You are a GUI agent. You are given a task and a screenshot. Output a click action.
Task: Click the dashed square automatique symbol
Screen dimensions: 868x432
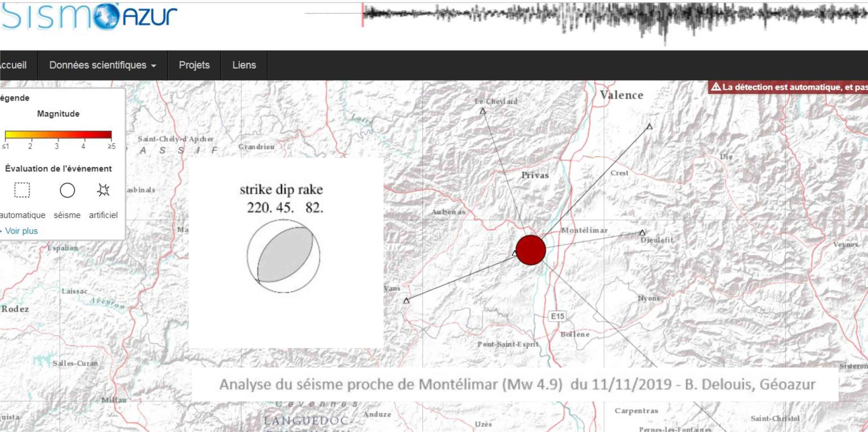click(x=22, y=190)
